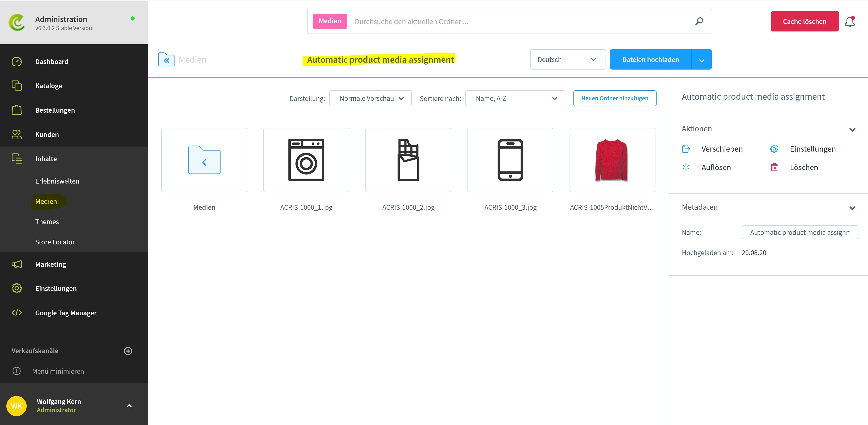Click the Inhalte content icon
Screen dimensions: 868x425
pos(16,158)
